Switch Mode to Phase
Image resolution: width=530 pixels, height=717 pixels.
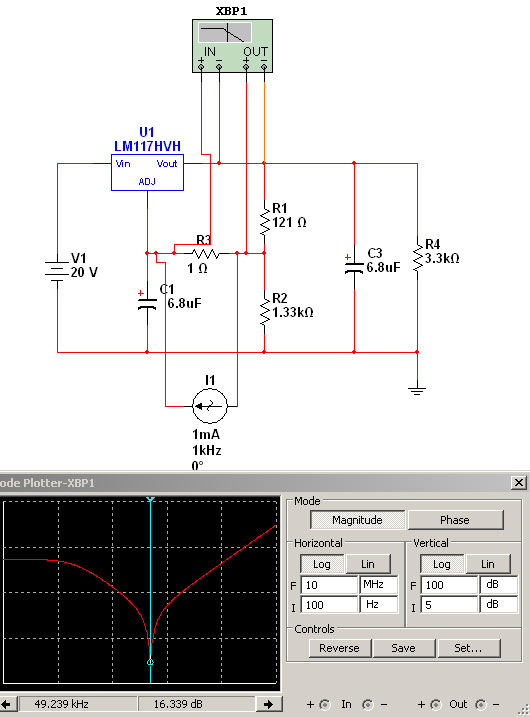(455, 520)
